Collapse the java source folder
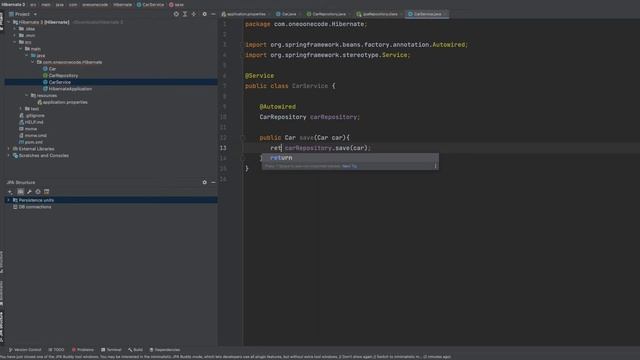The height and width of the screenshot is (360, 640). [27, 56]
